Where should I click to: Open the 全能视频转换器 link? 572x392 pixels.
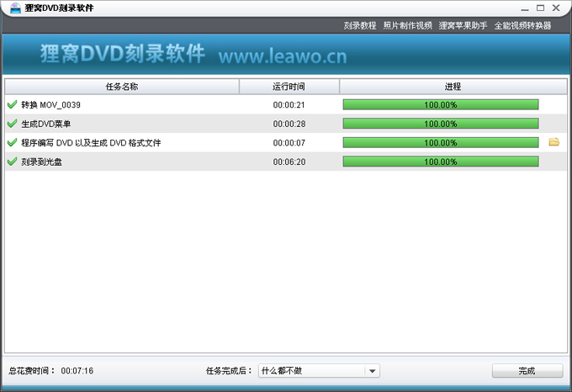tap(522, 25)
